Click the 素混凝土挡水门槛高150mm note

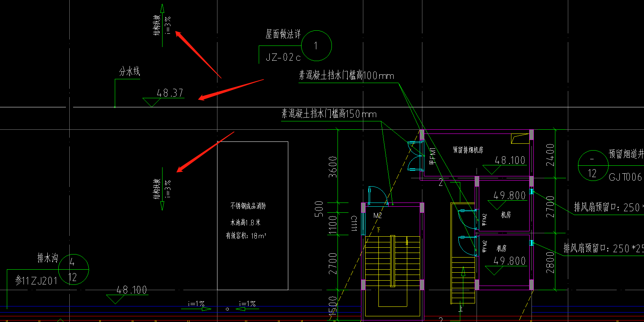(329, 113)
